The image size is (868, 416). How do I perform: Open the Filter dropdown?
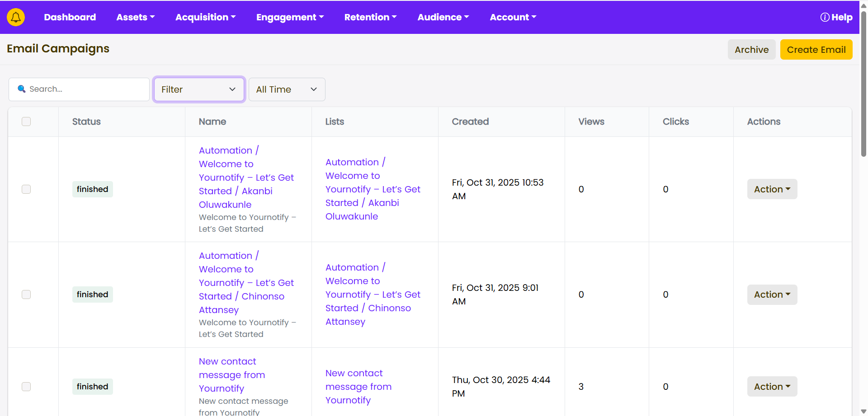tap(199, 89)
